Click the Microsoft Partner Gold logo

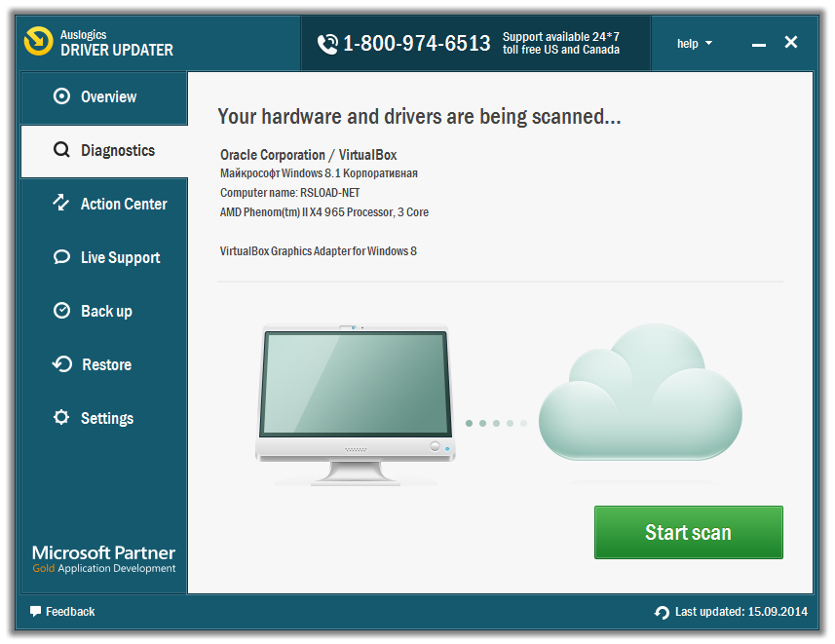(103, 553)
